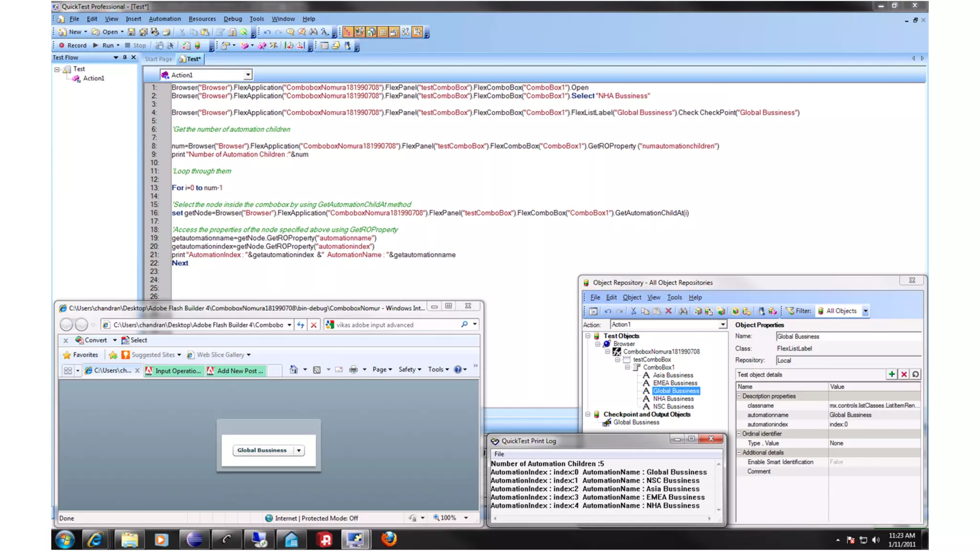Click Delete red X in Object Repository toolbar
The width and height of the screenshot is (980, 551).
pyautogui.click(x=668, y=311)
